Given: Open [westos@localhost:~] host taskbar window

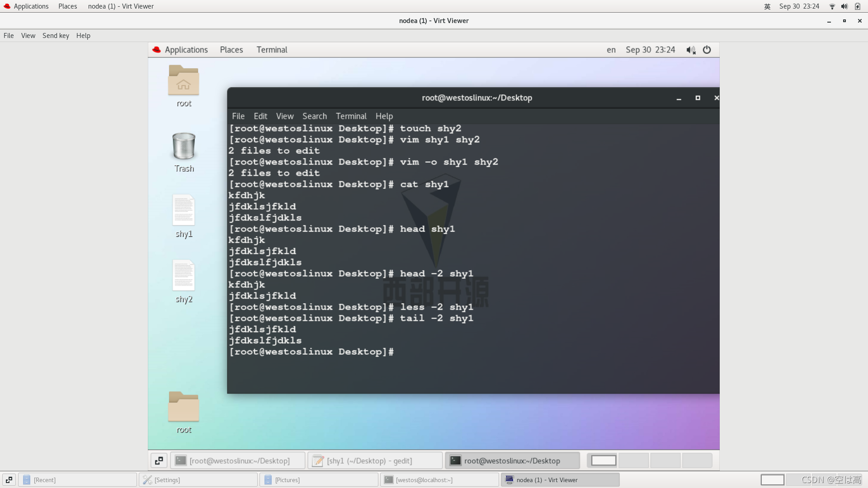Looking at the screenshot, I should click(x=439, y=480).
